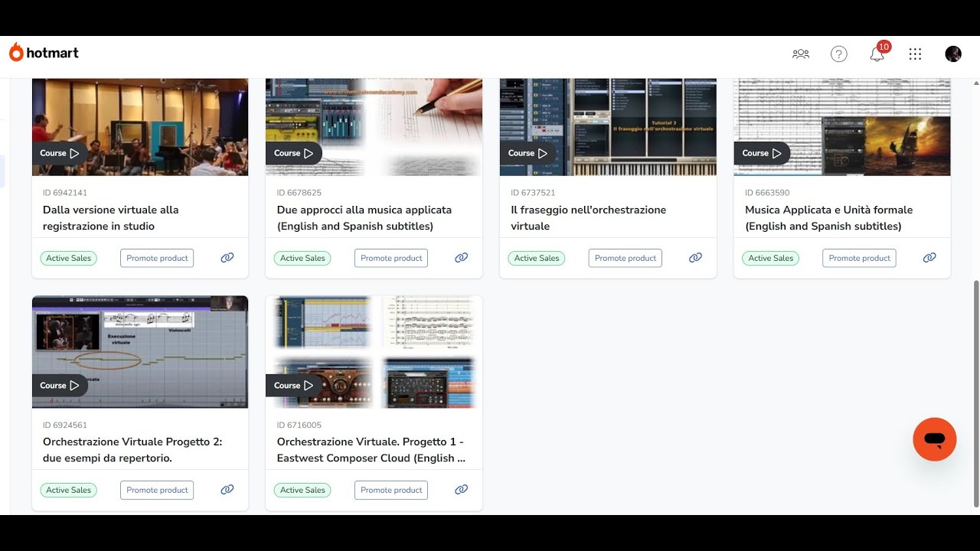
Task: Promote product Due approcci alla musica applicata
Action: [x=391, y=258]
